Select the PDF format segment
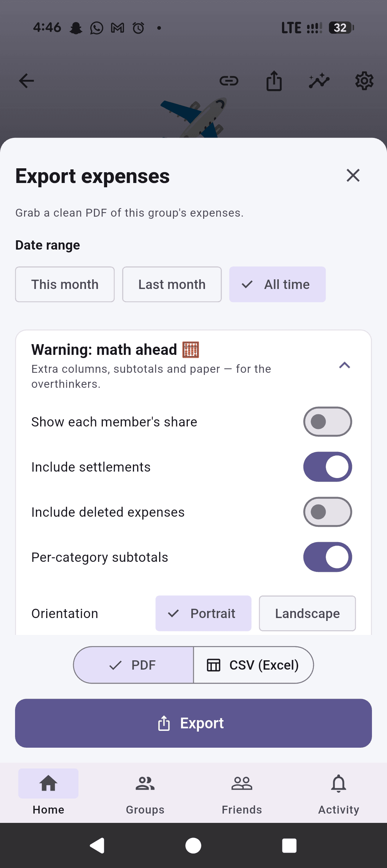 (133, 665)
